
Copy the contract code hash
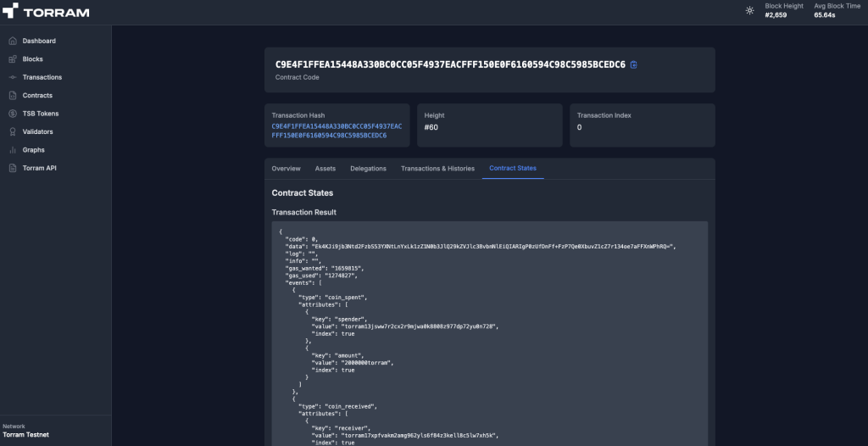[x=634, y=64]
